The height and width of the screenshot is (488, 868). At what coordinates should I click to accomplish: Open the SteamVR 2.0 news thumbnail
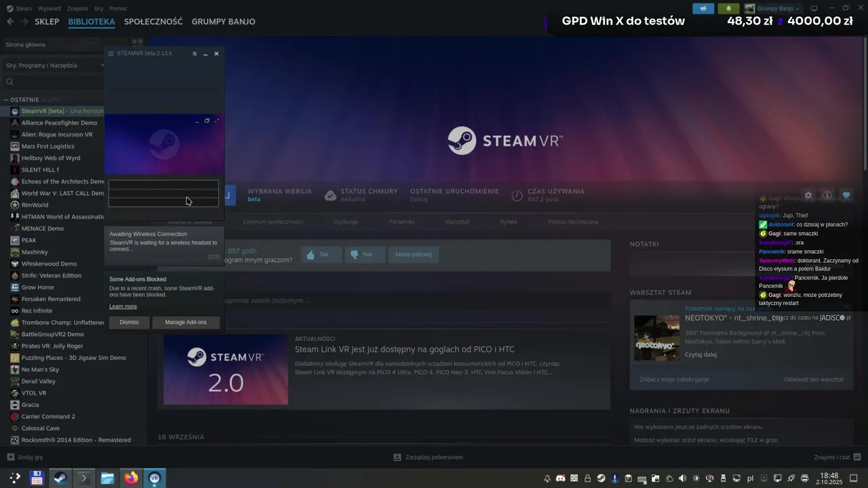coord(226,369)
